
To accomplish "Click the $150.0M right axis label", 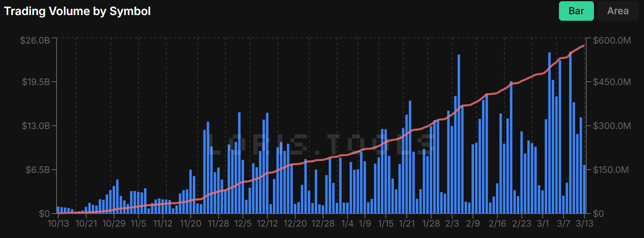I will pyautogui.click(x=611, y=170).
